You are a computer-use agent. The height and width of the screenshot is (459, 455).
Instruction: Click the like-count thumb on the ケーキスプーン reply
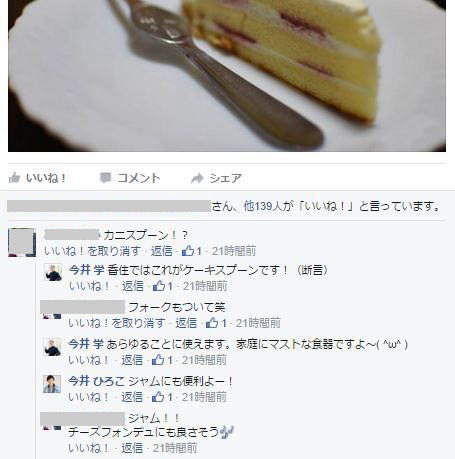coord(159,286)
